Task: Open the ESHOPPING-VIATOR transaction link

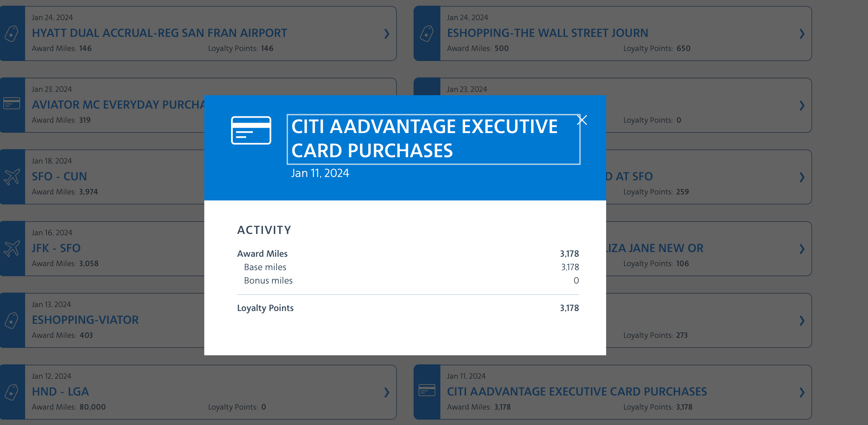Action: point(85,320)
